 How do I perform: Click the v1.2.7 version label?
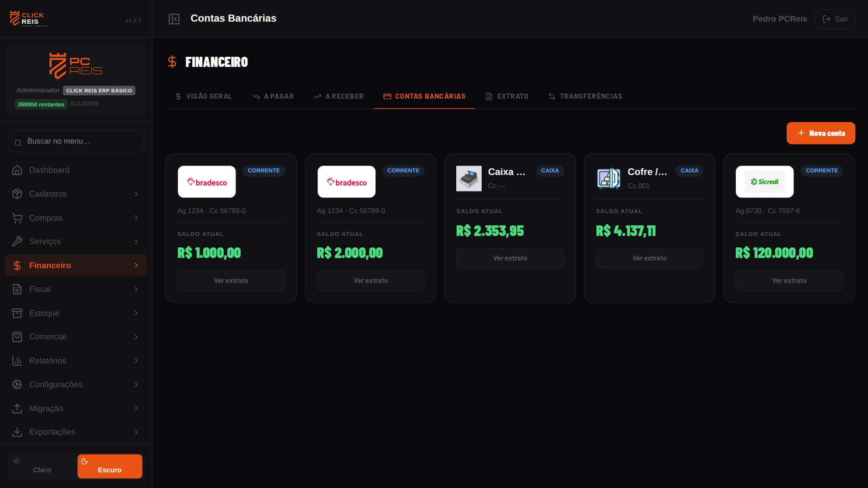point(133,21)
